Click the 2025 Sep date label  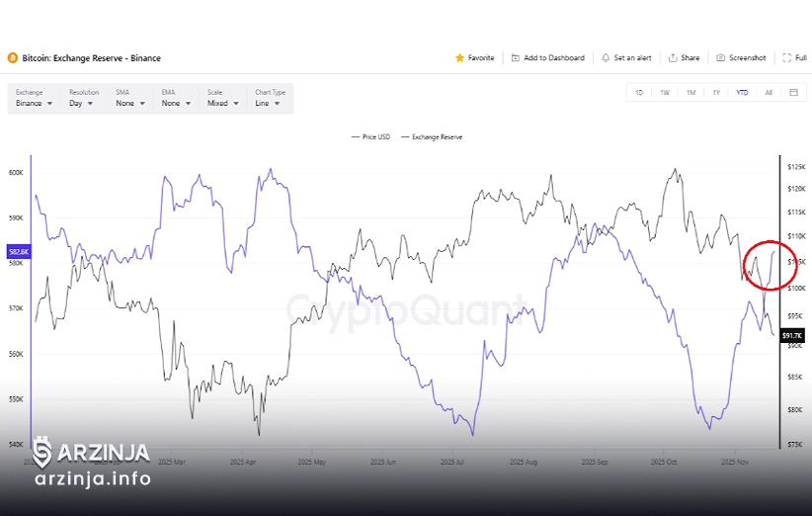[595, 462]
